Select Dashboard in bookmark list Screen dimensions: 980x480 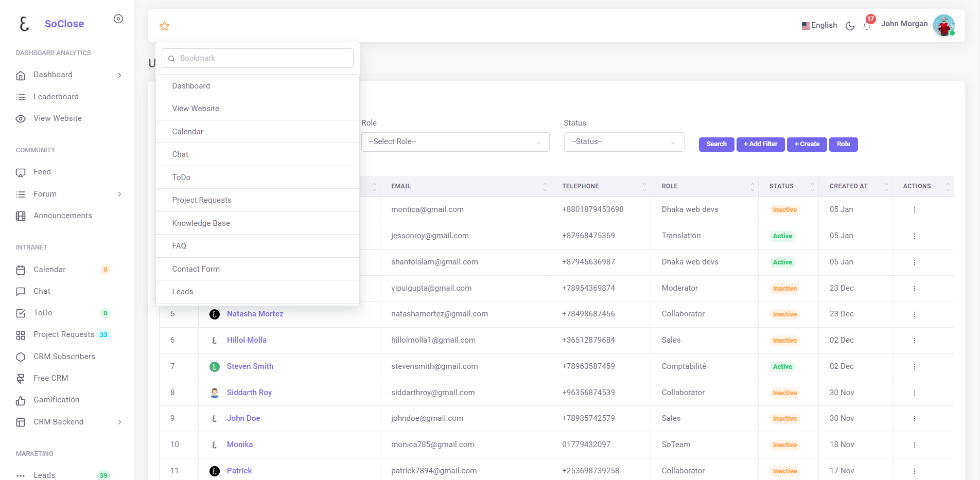pos(257,86)
